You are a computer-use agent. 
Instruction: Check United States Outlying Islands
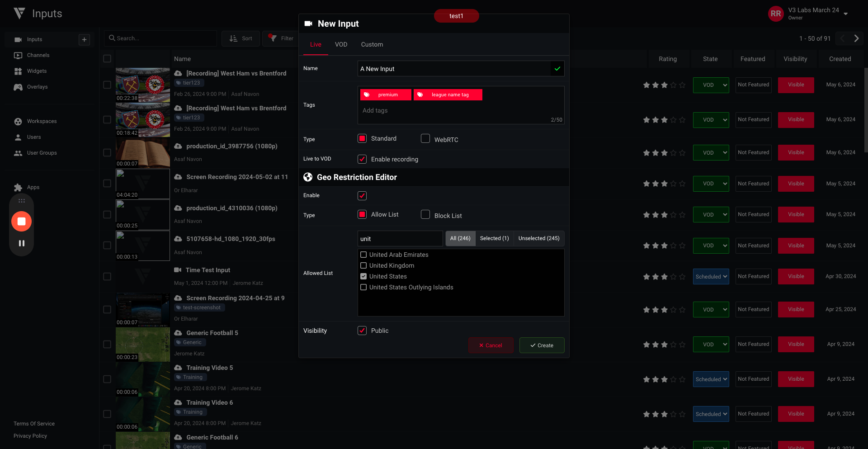(363, 287)
